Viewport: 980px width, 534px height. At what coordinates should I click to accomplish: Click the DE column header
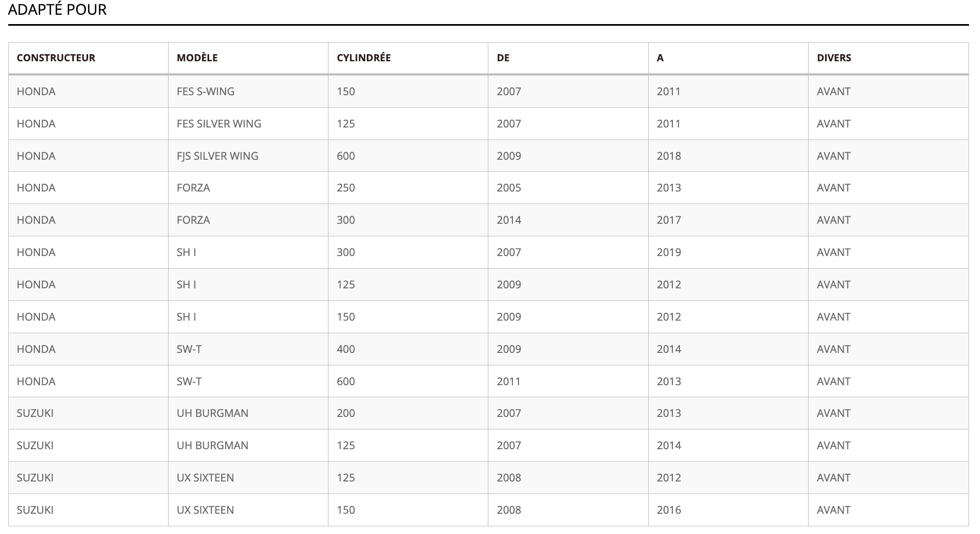pos(503,58)
